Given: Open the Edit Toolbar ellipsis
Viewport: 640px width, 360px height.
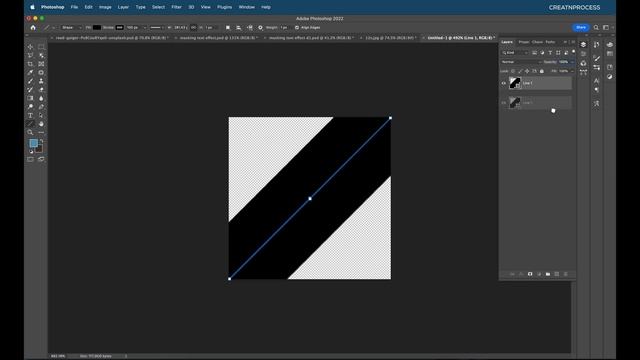Looking at the screenshot, I should pos(41,132).
